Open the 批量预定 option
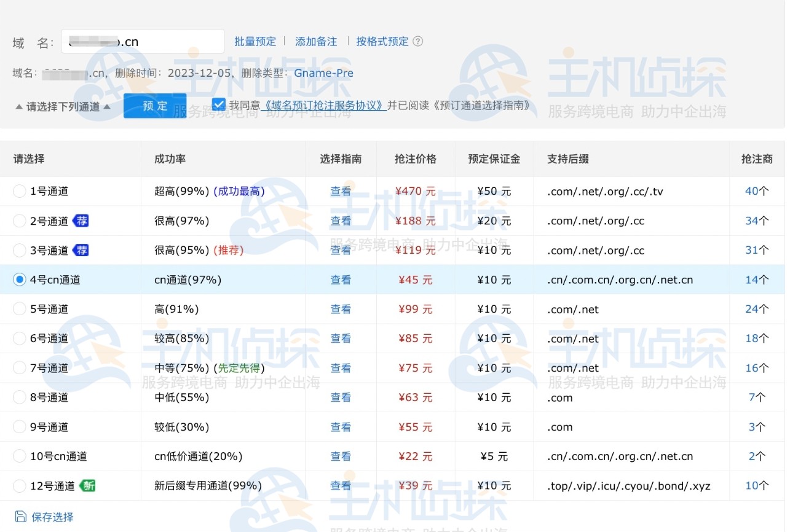This screenshot has width=790, height=532. [255, 42]
